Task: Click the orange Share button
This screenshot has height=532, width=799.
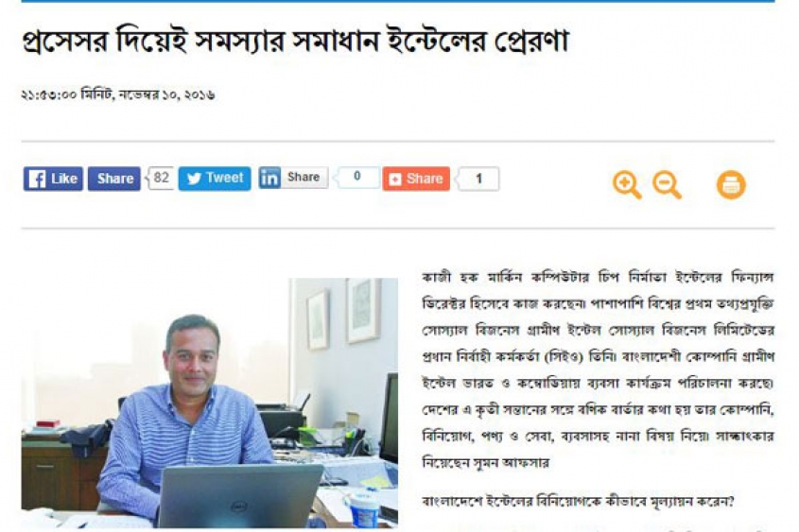Action: pos(416,179)
